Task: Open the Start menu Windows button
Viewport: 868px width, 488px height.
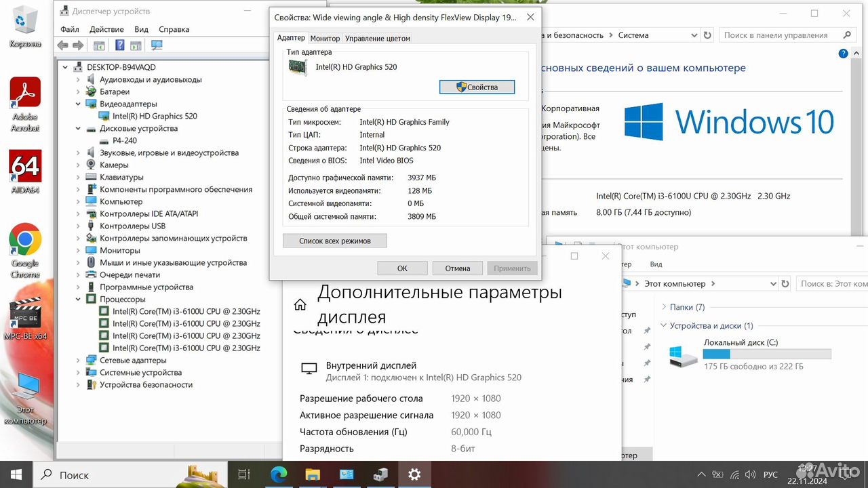Action: (x=16, y=474)
